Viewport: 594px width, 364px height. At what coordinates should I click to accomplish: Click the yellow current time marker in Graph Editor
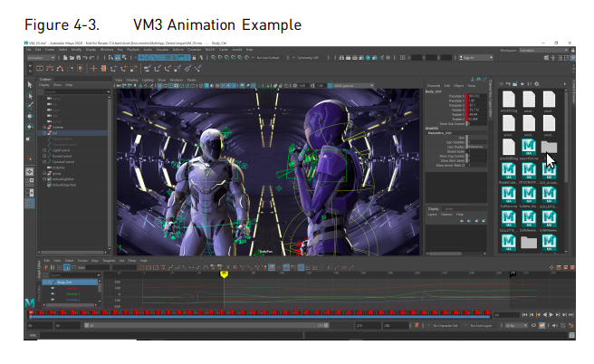[224, 273]
